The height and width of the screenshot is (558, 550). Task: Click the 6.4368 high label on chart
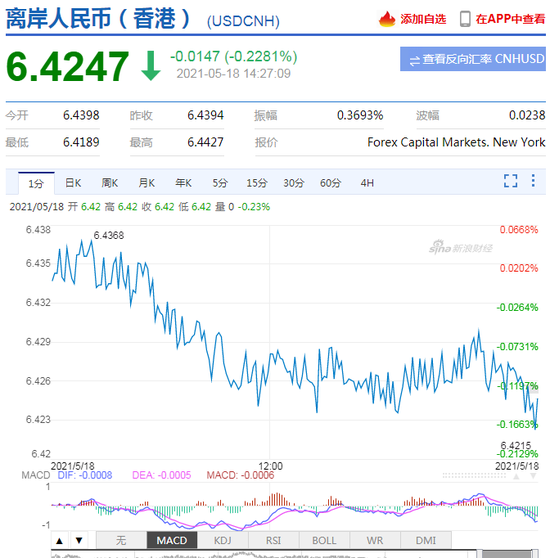coord(109,235)
